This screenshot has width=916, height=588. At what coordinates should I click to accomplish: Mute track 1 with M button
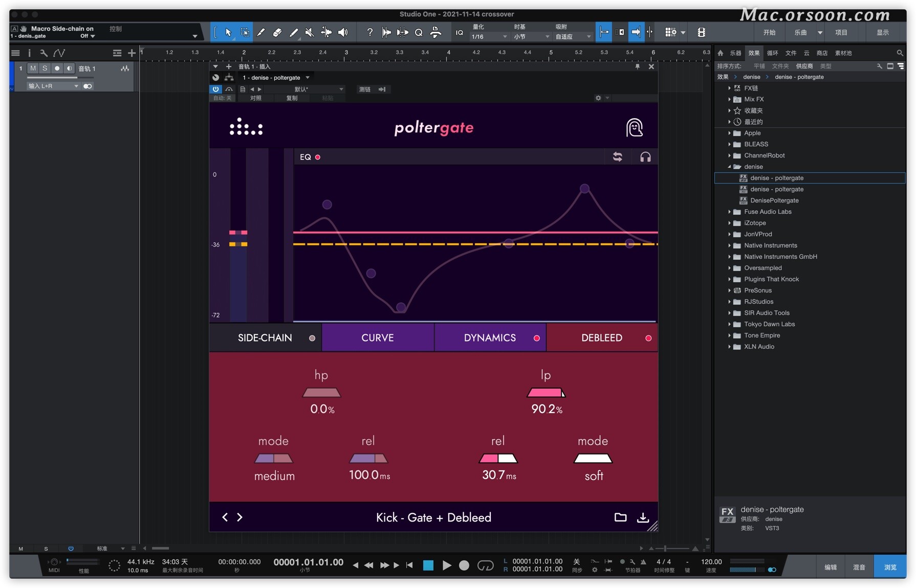point(33,69)
